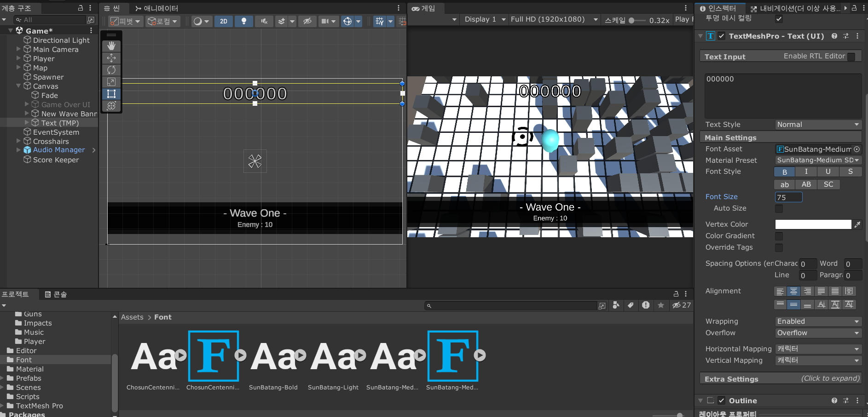Enable the Color Gradient checkbox
Viewport: 868px width, 417px height.
[x=779, y=236]
